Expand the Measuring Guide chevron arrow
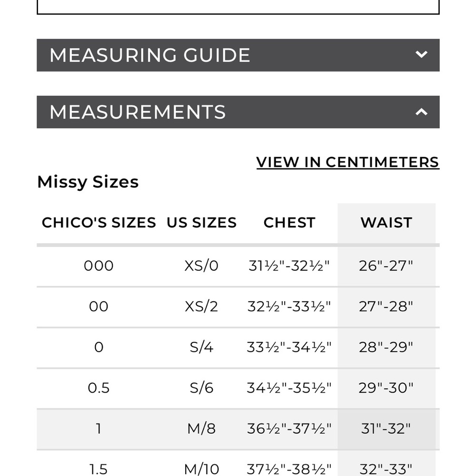476x476 pixels. pos(421,55)
